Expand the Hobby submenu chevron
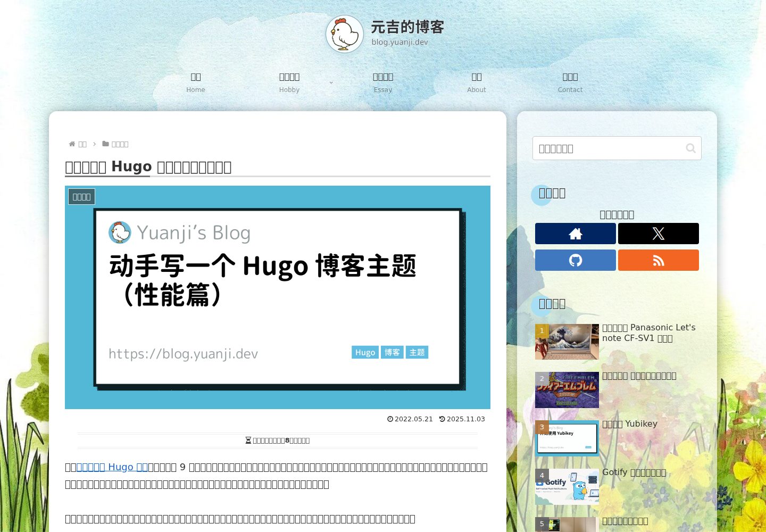 pos(331,83)
